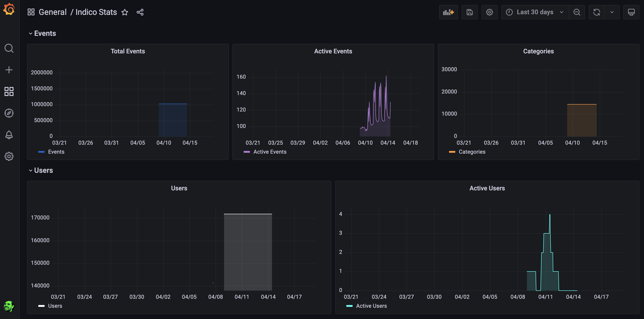
Task: Open the refresh interval dropdown arrow
Action: point(612,12)
